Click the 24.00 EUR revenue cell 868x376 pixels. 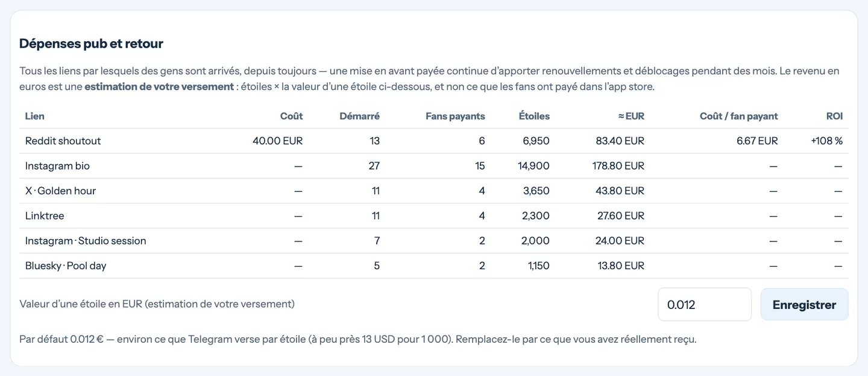pyautogui.click(x=621, y=241)
